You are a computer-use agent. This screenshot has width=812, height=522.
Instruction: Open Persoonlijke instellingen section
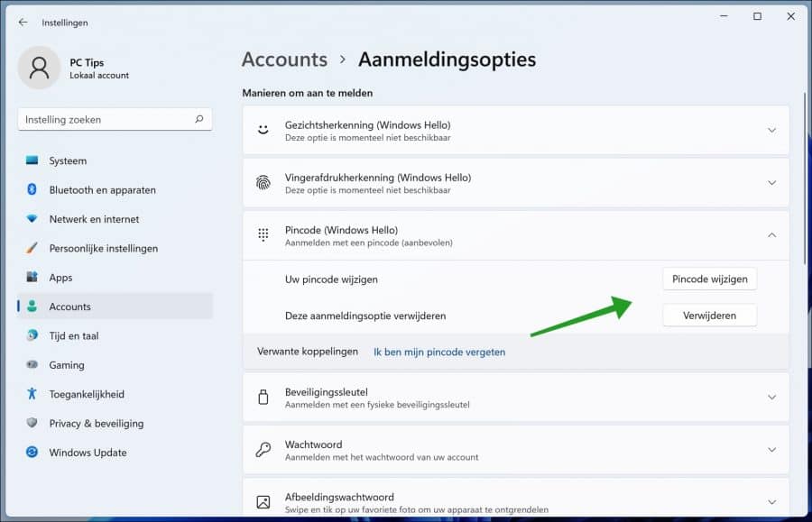tap(104, 248)
